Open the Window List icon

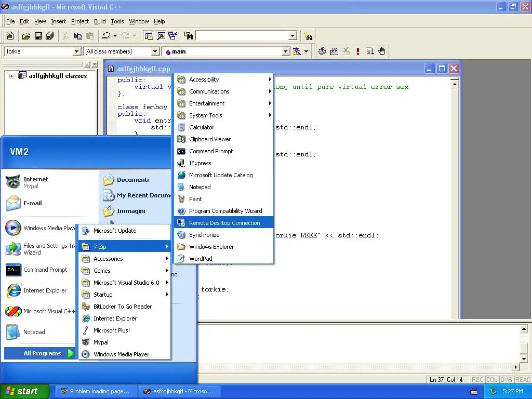(x=172, y=36)
